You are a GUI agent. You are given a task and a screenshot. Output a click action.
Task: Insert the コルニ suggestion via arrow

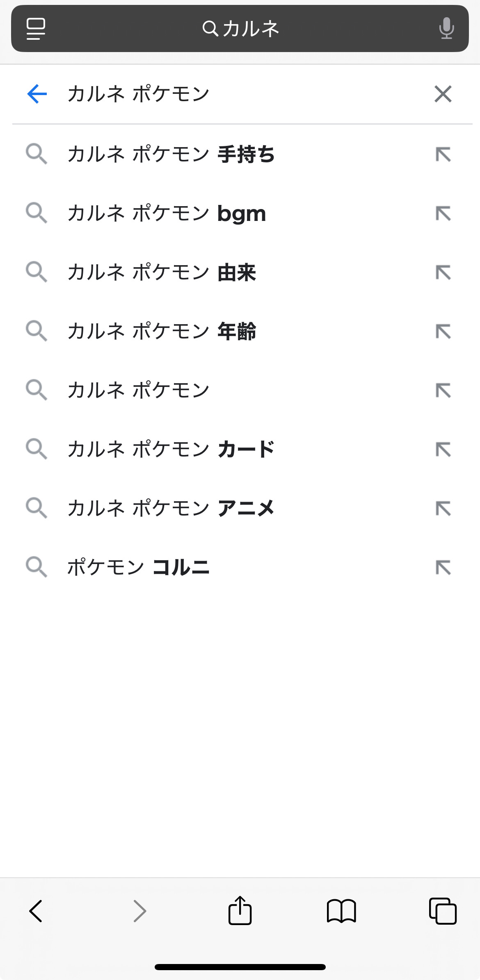pyautogui.click(x=443, y=567)
